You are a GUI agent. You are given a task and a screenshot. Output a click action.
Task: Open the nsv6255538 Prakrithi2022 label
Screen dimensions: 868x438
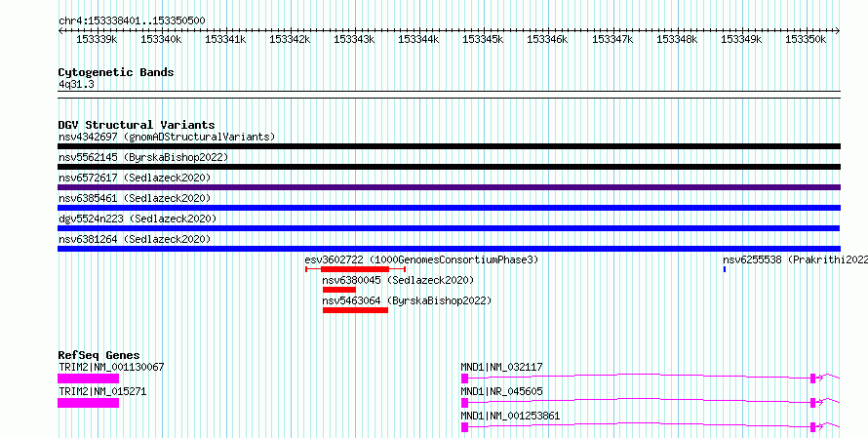click(x=795, y=259)
